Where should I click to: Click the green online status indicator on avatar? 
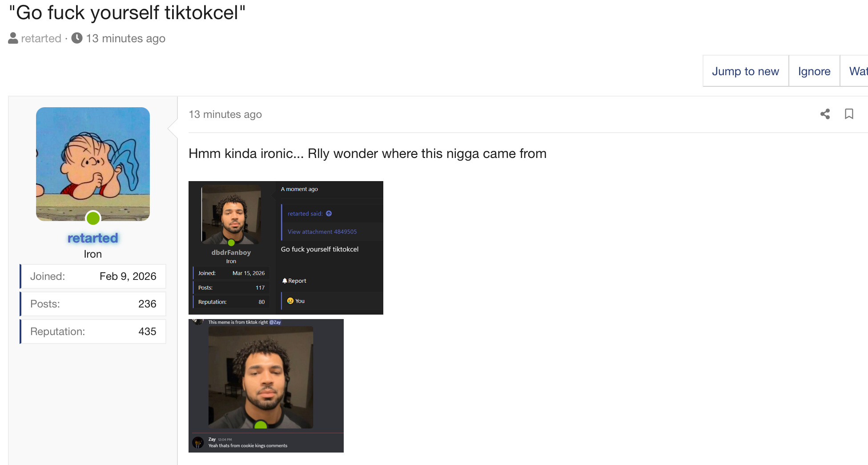(93, 218)
